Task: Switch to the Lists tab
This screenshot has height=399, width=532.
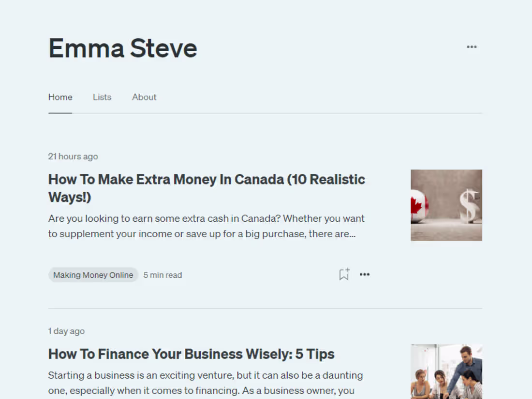Action: click(102, 97)
